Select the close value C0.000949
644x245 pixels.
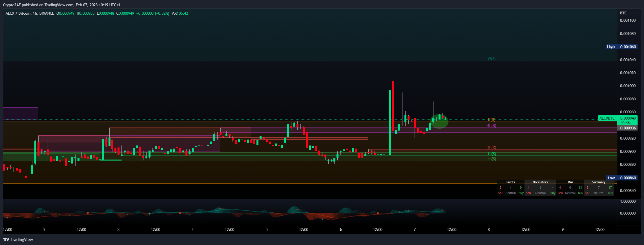(125, 13)
